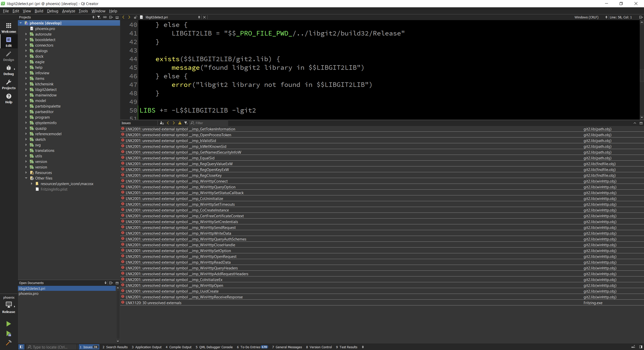This screenshot has width=644, height=350.
Task: Switch to Welcome mode in sidebar
Action: point(9,28)
